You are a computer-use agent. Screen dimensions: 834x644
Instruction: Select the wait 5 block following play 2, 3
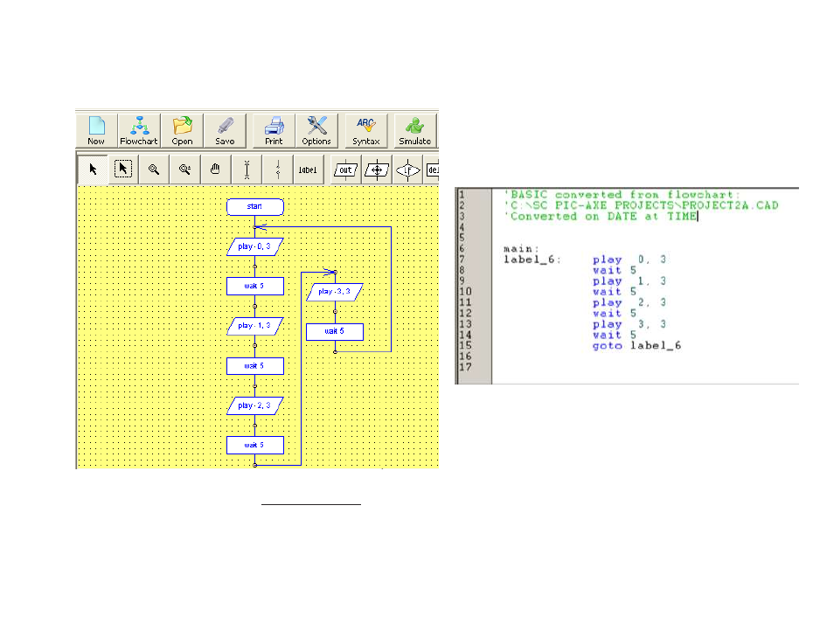254,445
